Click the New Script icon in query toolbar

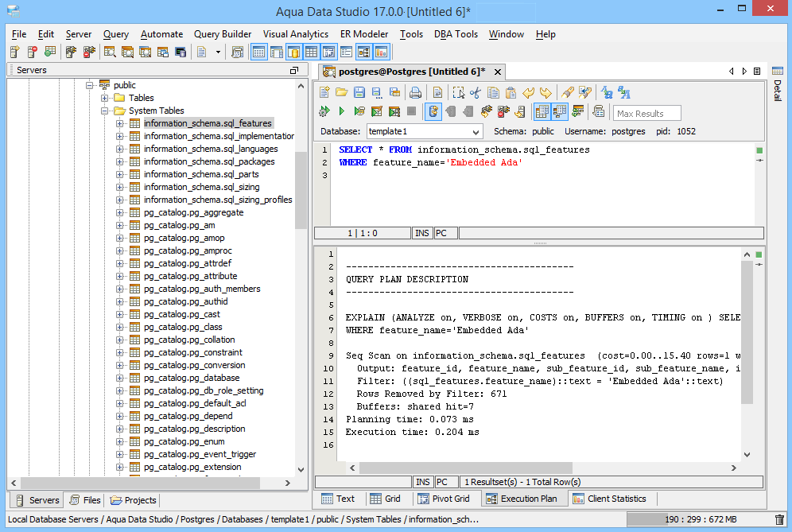tap(324, 92)
